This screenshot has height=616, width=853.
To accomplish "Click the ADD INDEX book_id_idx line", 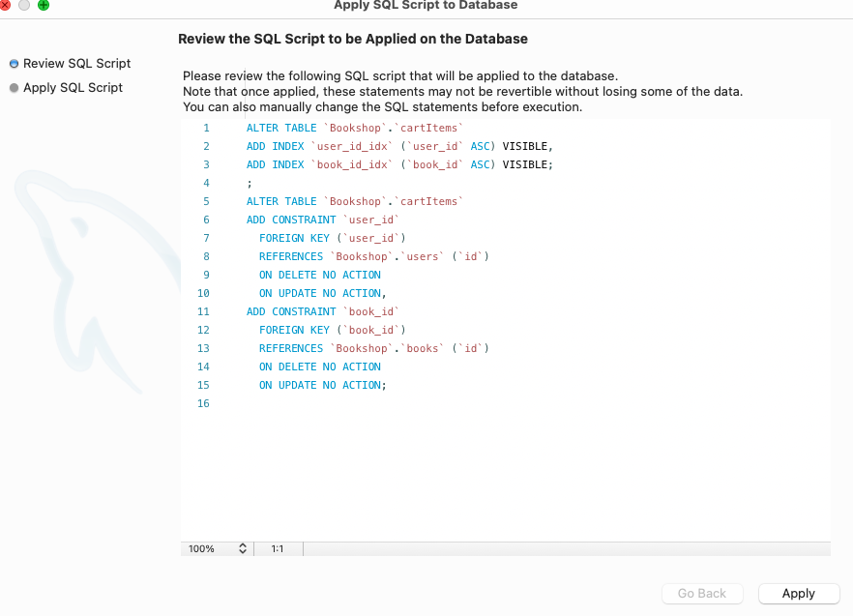I will click(x=399, y=165).
